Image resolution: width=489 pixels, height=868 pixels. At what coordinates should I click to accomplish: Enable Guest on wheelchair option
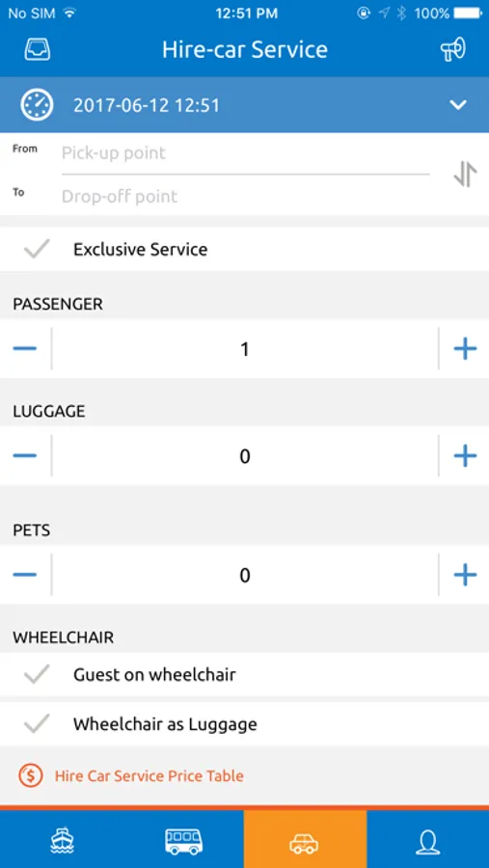click(37, 674)
